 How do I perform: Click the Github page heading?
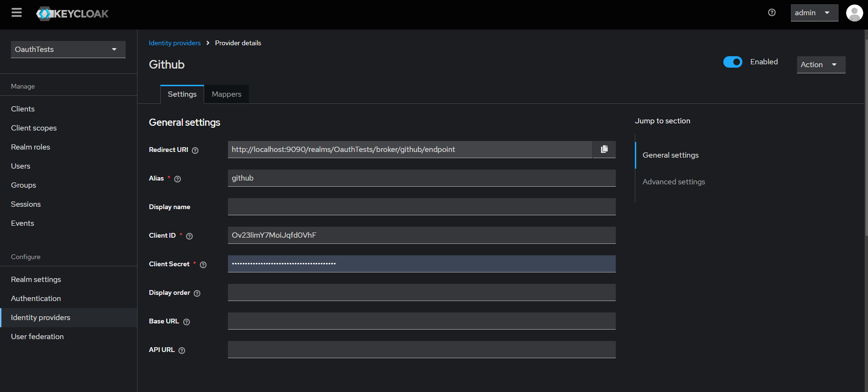click(167, 65)
